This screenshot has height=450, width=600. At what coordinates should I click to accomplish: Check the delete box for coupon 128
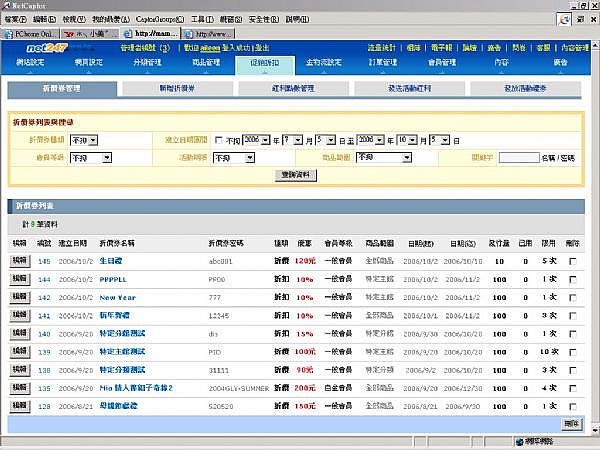coord(572,406)
